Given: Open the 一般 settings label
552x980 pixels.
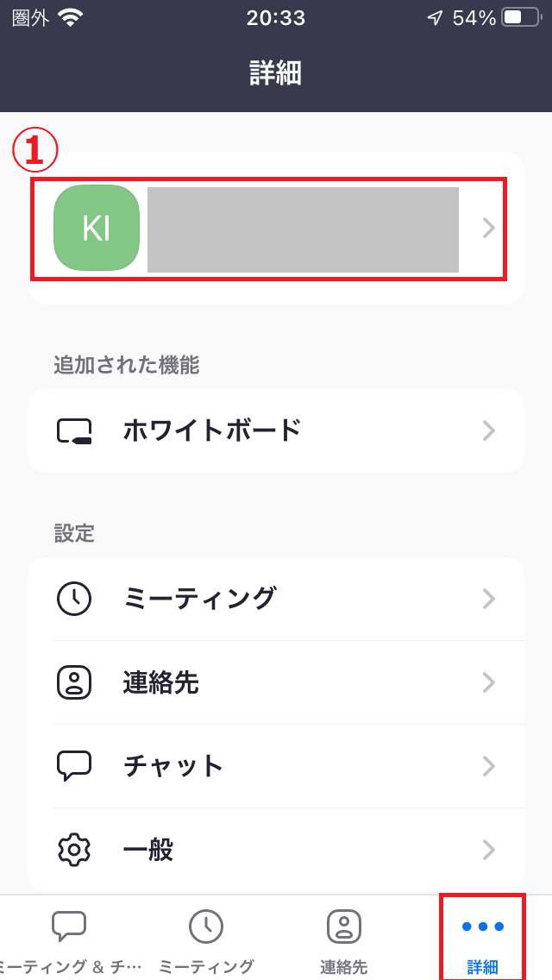Looking at the screenshot, I should (148, 850).
